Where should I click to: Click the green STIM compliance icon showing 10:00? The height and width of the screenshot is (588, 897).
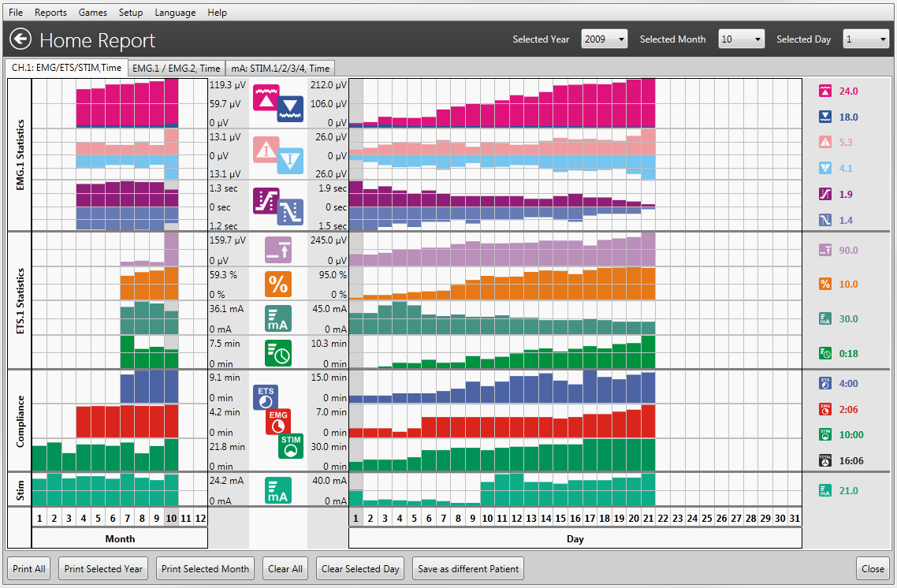826,434
